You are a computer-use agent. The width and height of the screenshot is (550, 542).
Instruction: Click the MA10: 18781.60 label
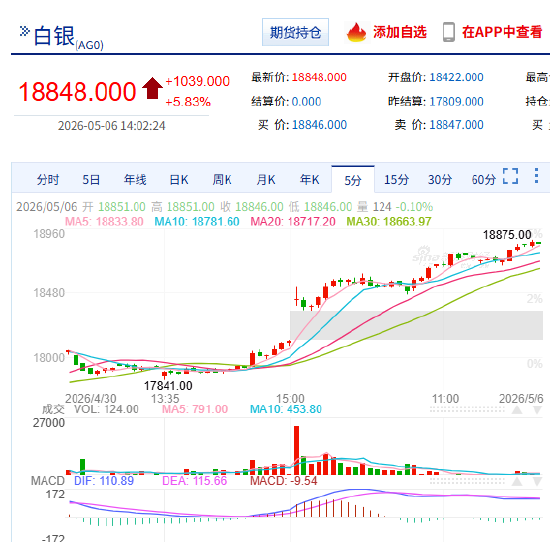tap(197, 222)
